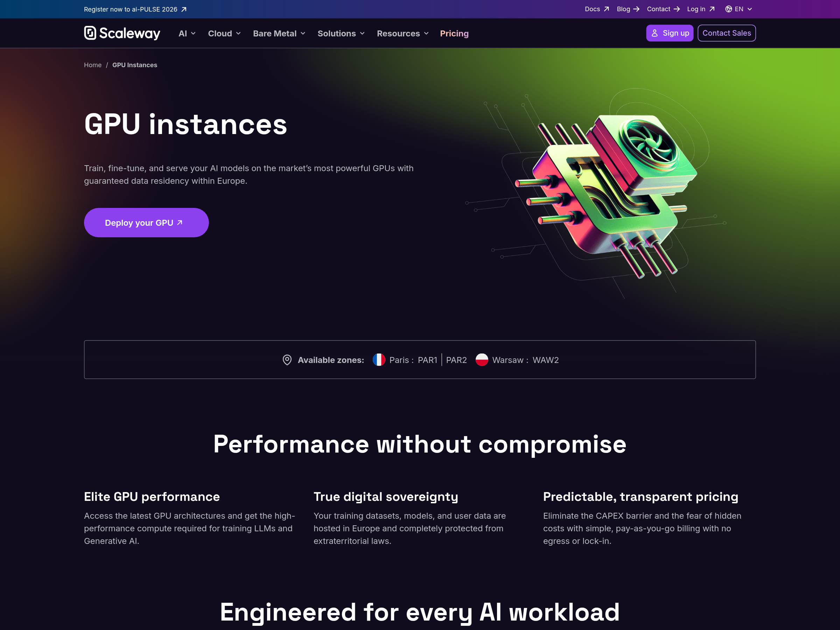Open the Solutions dropdown
This screenshot has height=630, width=840.
pos(341,33)
